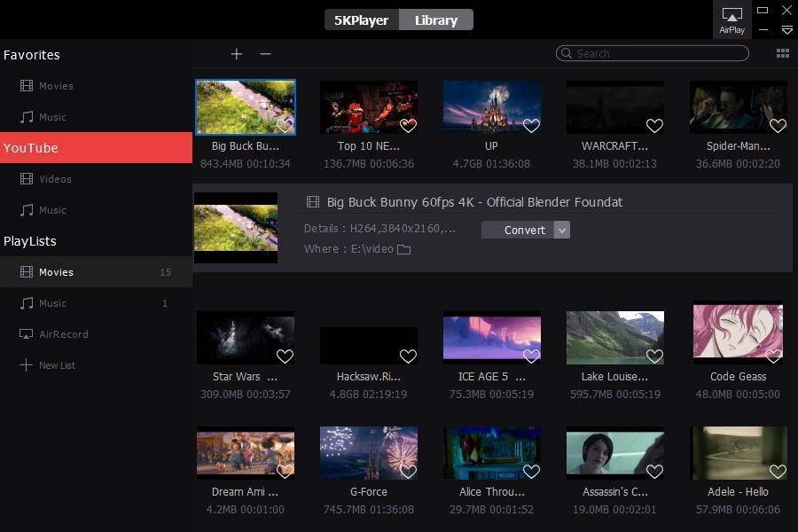Toggle the heart on the UP movie
Viewport: 798px width, 532px height.
(x=531, y=126)
